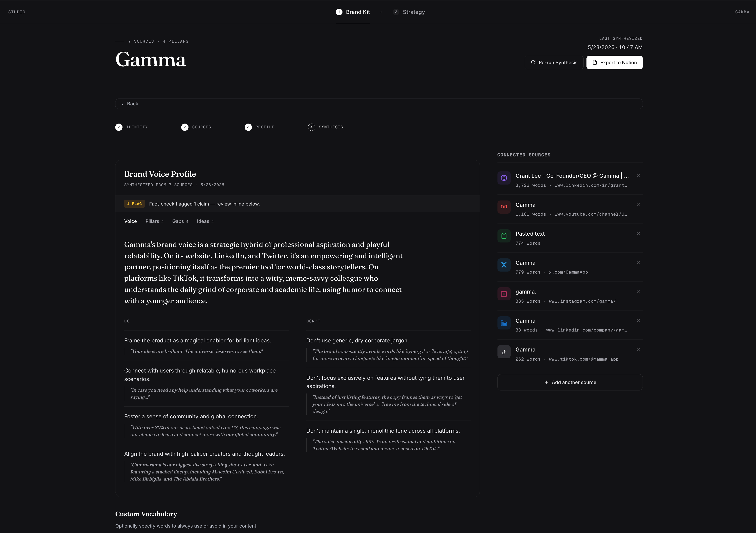Screen dimensions: 756x533
Task: Click 'Frame the product as a magical enabler' item
Action: (198, 341)
